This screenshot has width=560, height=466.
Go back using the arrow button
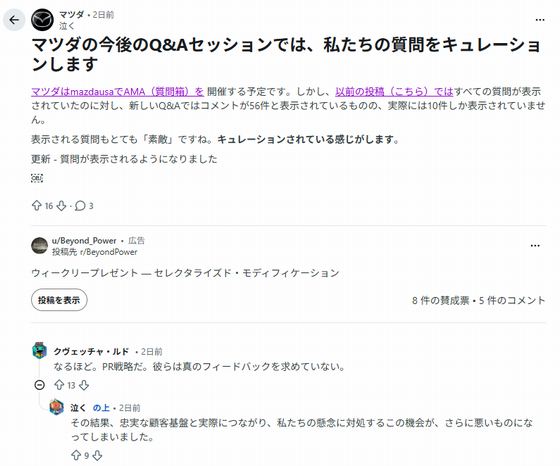(14, 20)
